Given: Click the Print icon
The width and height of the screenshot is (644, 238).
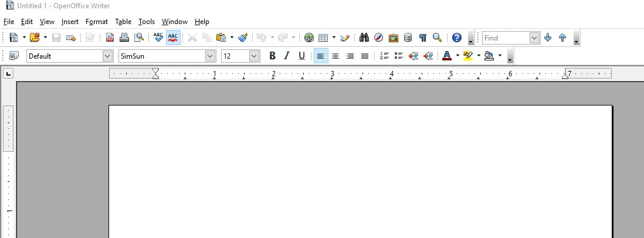Looking at the screenshot, I should point(124,38).
